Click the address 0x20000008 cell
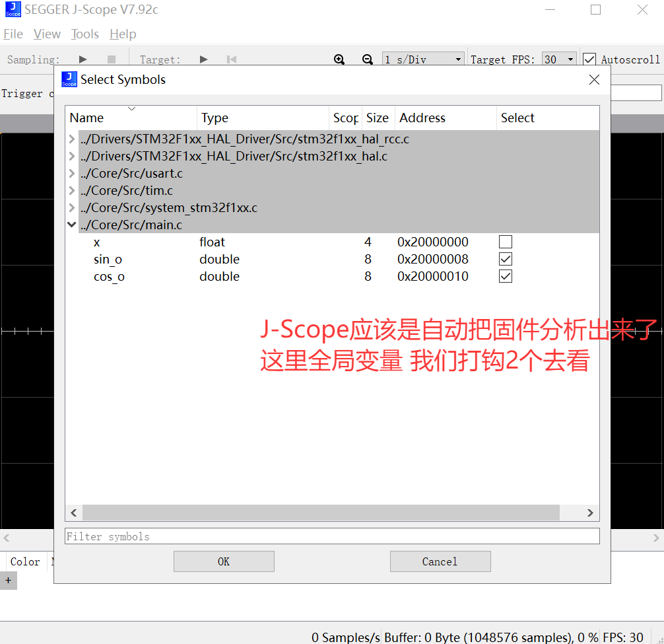 coord(433,259)
